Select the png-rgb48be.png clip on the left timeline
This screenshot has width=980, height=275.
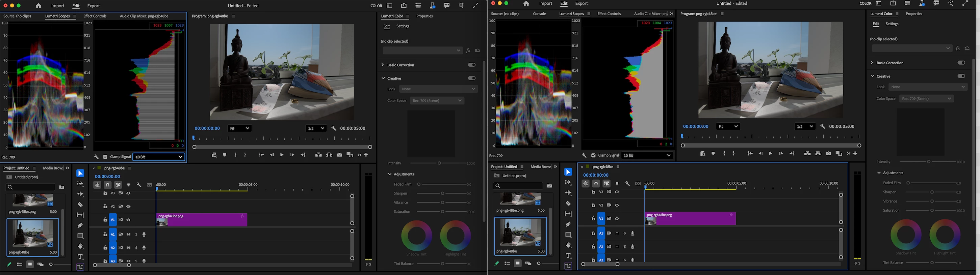pos(202,220)
